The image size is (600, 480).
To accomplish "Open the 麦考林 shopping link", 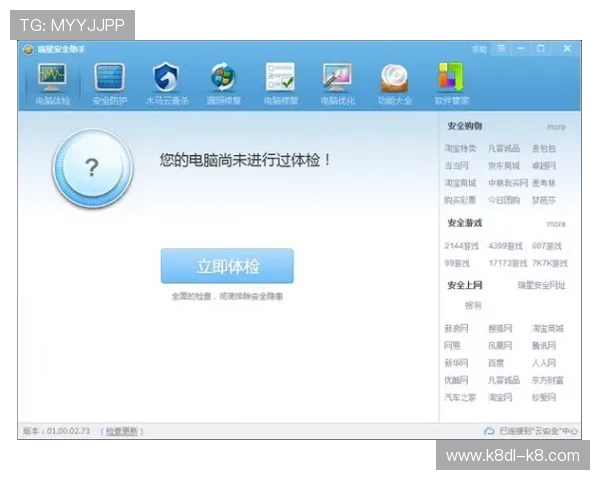I will click(544, 183).
